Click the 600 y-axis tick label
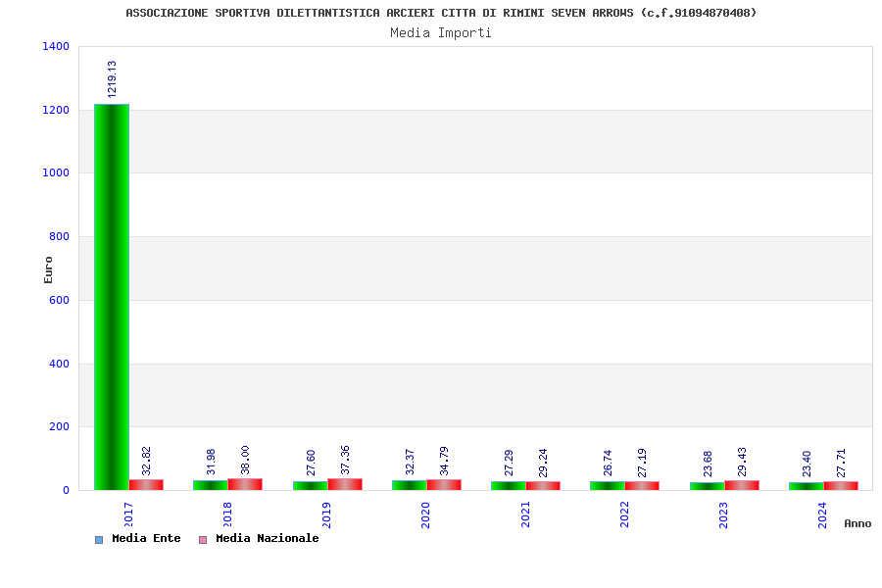 60,300
